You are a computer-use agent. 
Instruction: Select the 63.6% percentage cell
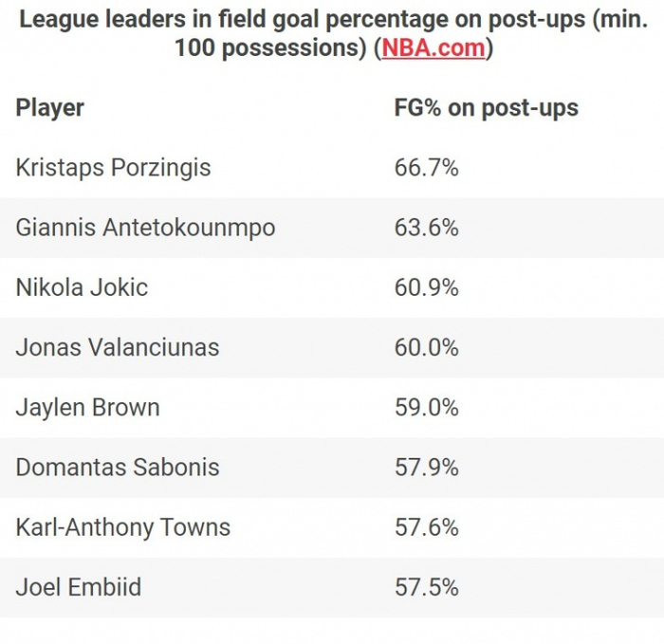(x=426, y=228)
